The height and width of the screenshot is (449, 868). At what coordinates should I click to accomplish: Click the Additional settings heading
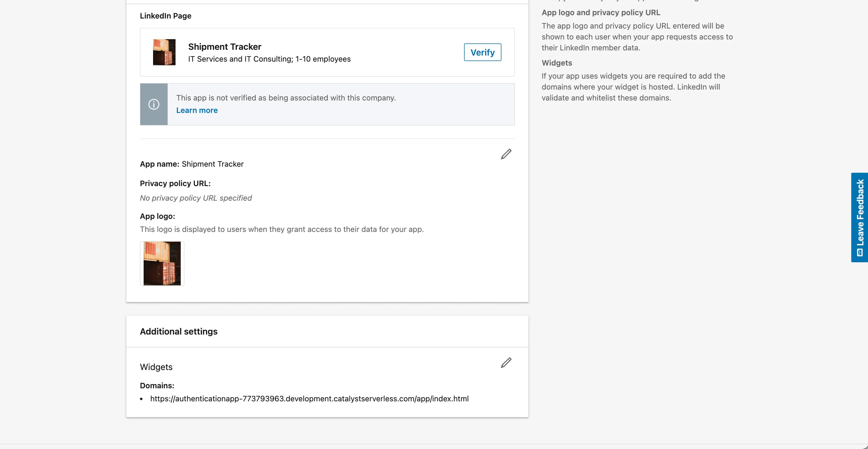(179, 332)
